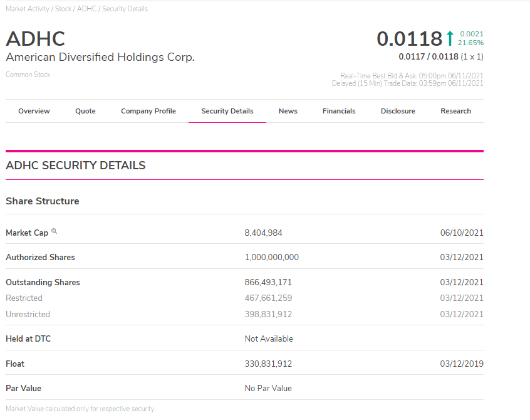Click the Delayed Trade Data timestamp
Screen dimensions: 530x420
tap(407, 83)
